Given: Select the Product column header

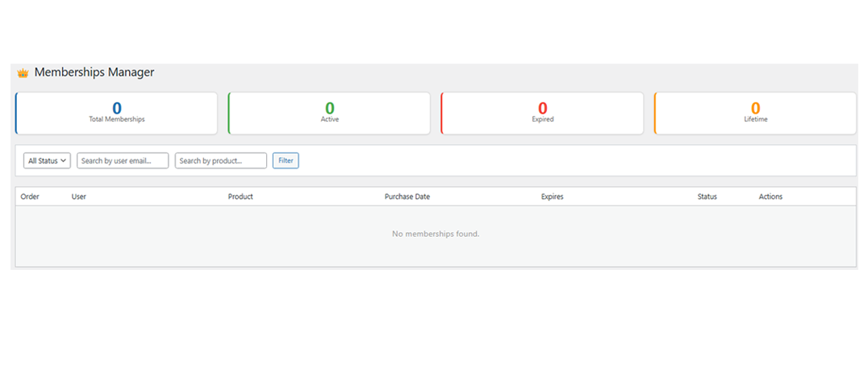Looking at the screenshot, I should 240,197.
